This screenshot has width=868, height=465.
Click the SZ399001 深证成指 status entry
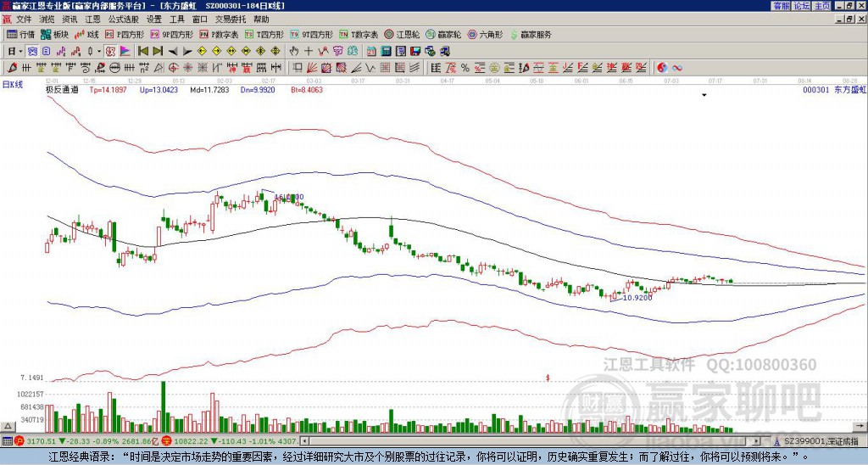point(821,441)
